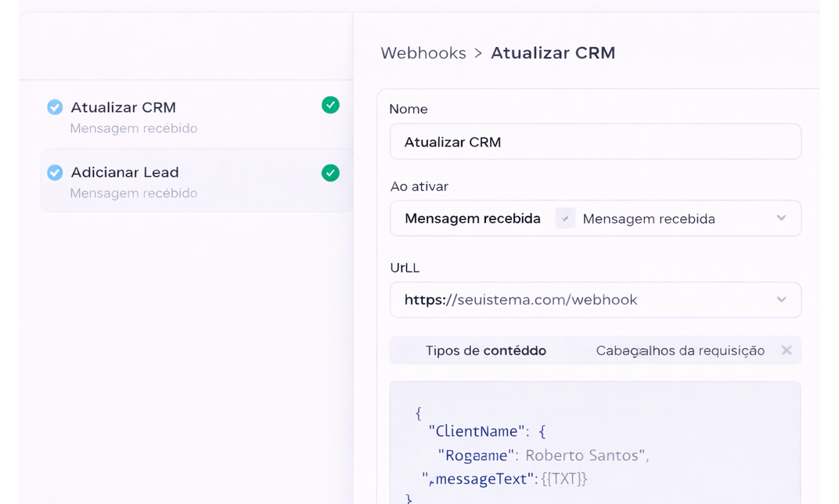Viewport: 839px width, 504px height.
Task: Toggle the blue checkmark beside Adicianar Lead
Action: [55, 172]
